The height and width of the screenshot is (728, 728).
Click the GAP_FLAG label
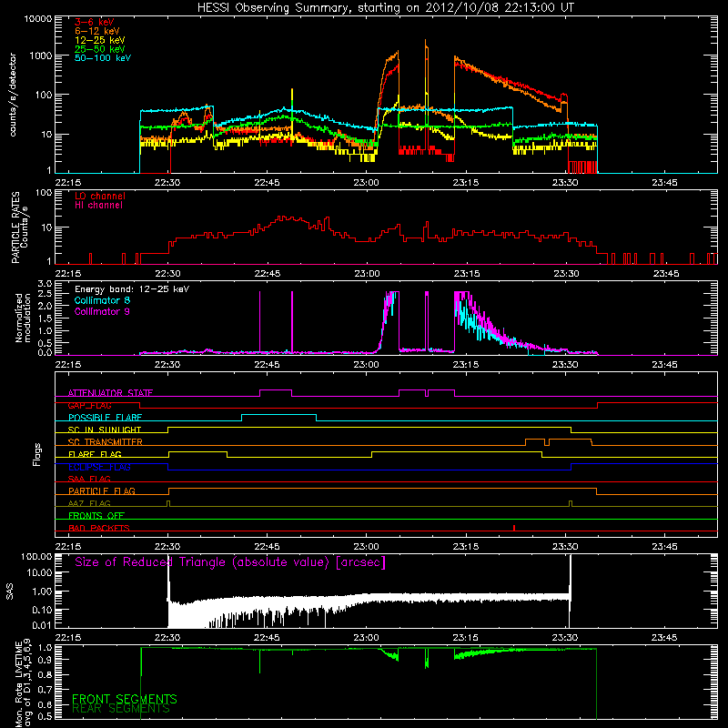point(89,405)
